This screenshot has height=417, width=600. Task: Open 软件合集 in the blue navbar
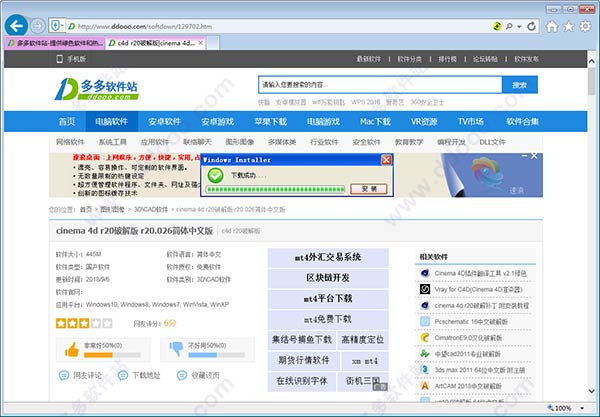click(522, 122)
